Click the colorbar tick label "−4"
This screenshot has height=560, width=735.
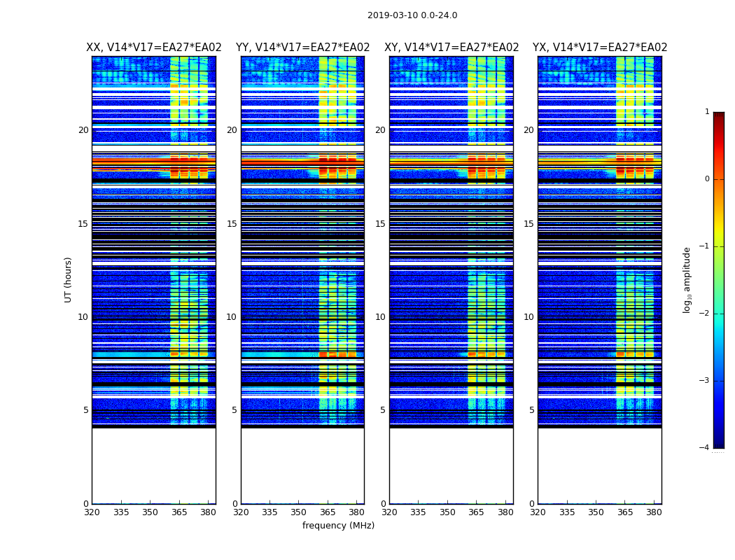coord(704,448)
